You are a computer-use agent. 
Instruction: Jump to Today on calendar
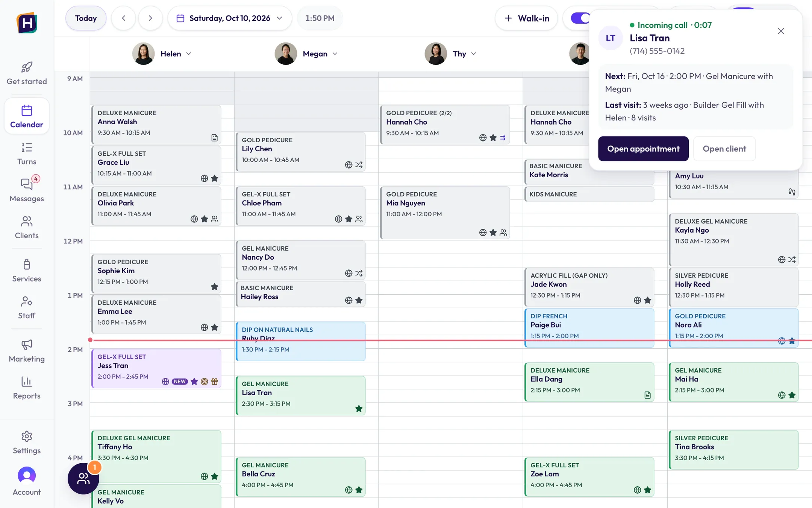[86, 18]
